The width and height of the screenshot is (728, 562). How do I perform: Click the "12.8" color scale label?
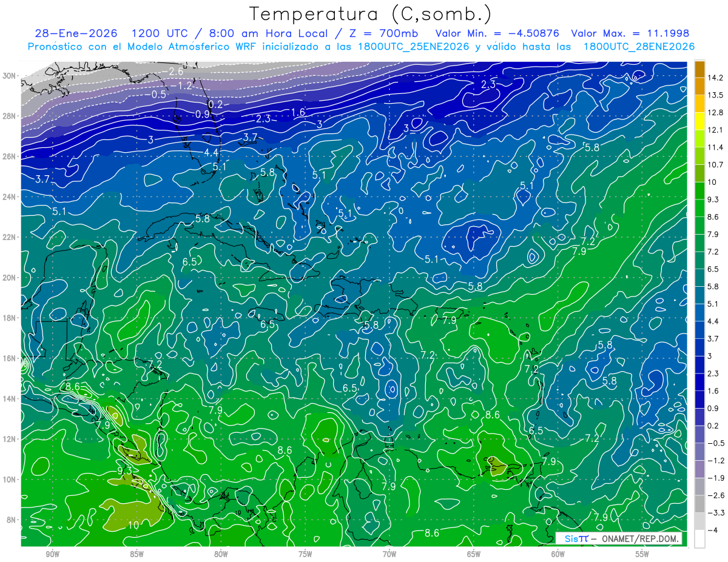tap(715, 113)
